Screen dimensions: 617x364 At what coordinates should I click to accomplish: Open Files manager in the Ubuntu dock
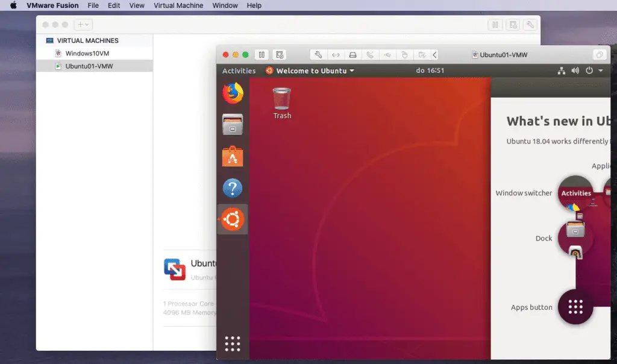click(233, 124)
